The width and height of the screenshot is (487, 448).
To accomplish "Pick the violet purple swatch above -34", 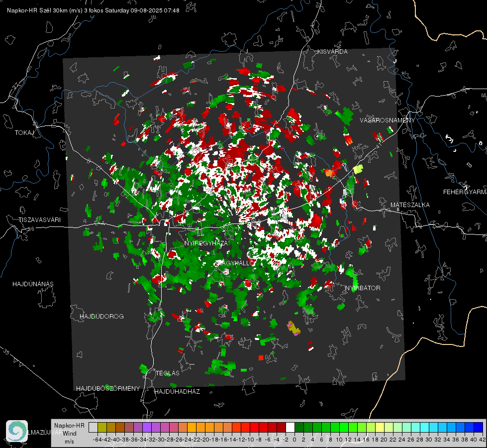I will 147,427.
